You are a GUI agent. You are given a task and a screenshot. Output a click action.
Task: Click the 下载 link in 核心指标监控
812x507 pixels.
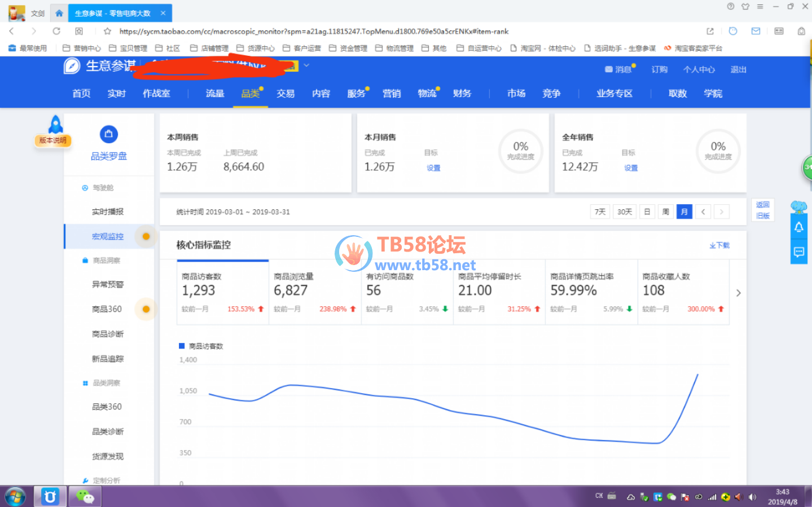pos(719,245)
